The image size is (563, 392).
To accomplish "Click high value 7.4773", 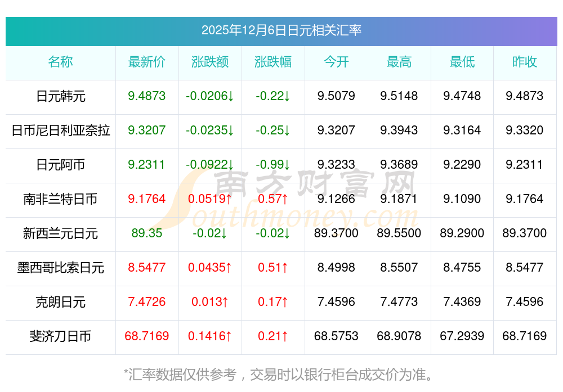I will (399, 301).
